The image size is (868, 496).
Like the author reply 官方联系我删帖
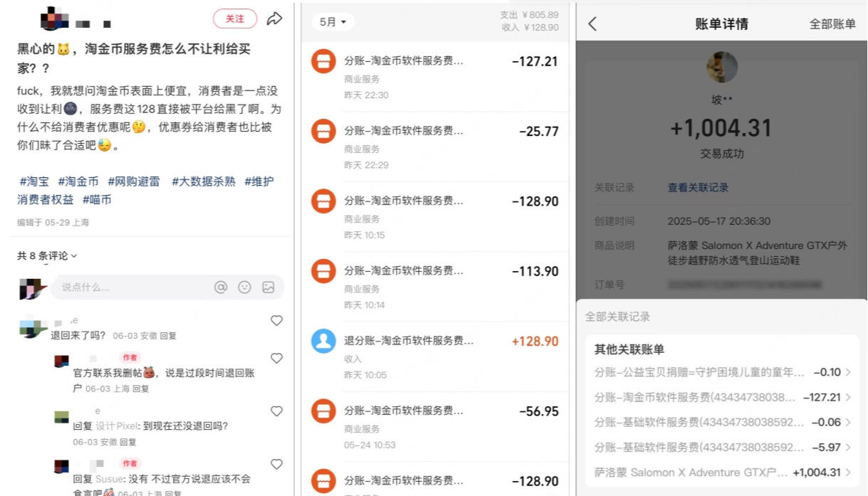point(277,358)
